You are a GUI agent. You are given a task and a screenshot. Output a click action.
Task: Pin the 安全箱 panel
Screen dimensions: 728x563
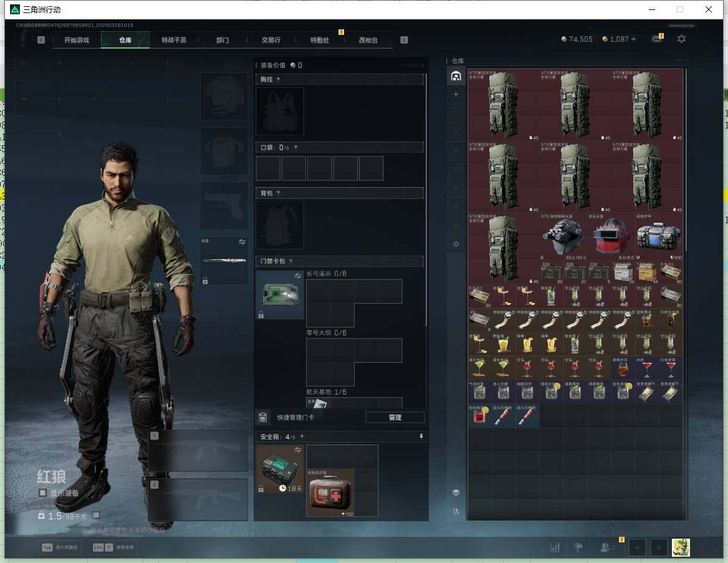click(x=421, y=436)
